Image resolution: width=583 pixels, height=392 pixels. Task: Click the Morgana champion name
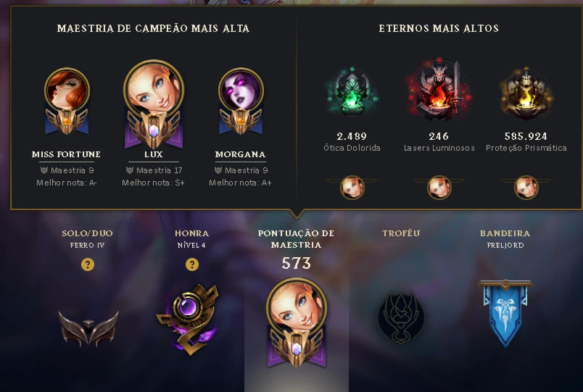tap(240, 154)
